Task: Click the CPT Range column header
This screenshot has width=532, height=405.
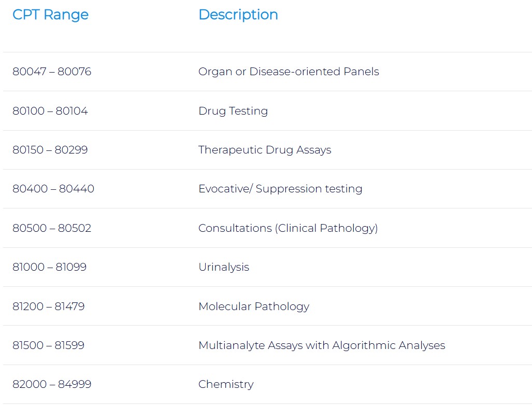Action: pyautogui.click(x=50, y=15)
